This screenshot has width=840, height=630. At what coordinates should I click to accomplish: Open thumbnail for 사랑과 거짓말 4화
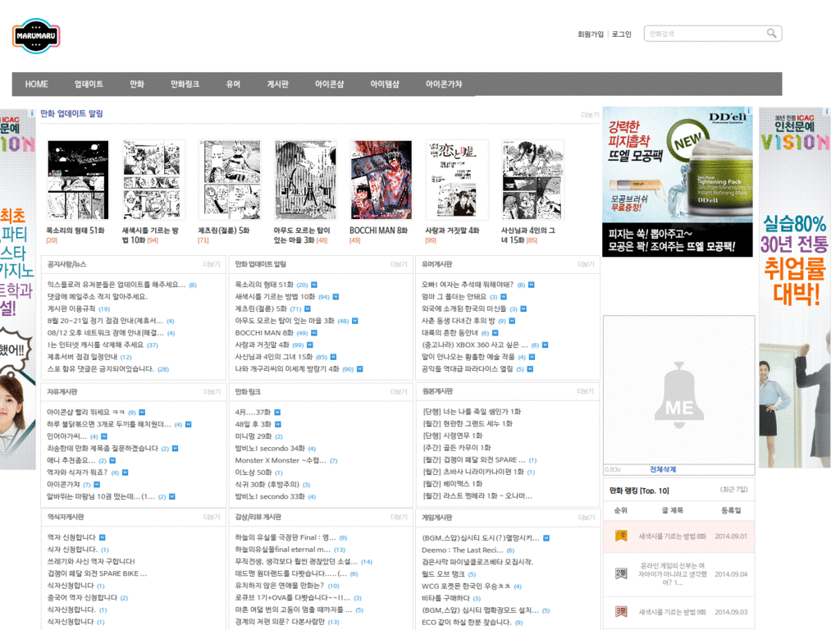tap(456, 180)
